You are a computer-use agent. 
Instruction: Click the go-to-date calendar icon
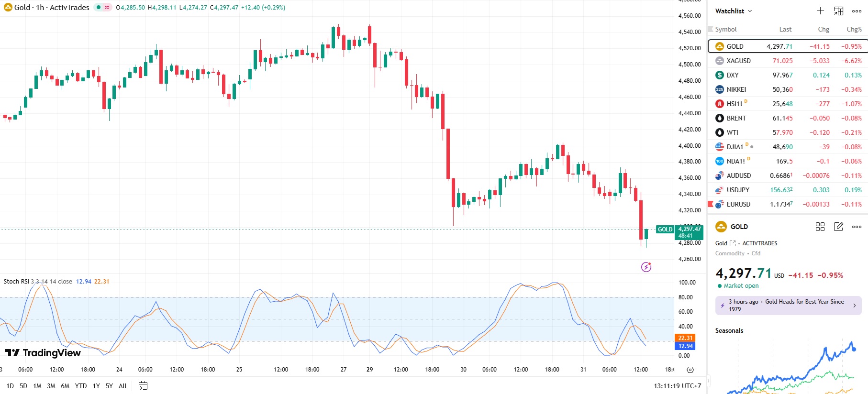coord(143,386)
